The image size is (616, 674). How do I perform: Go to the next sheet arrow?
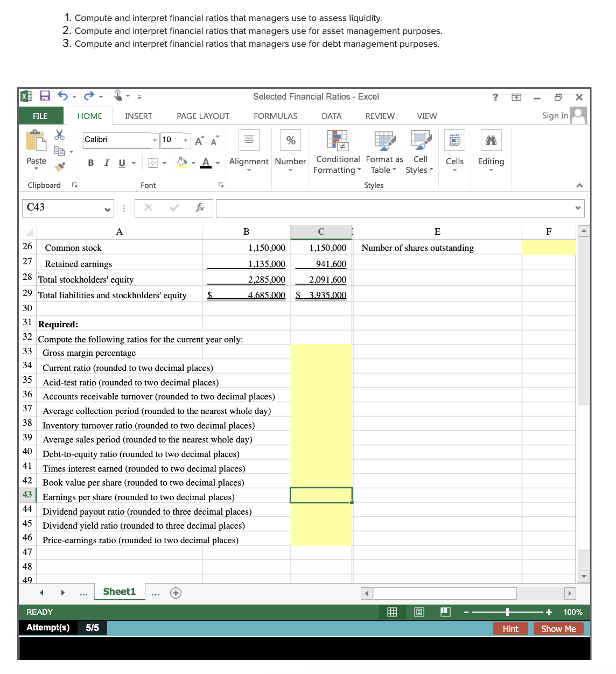pyautogui.click(x=62, y=593)
